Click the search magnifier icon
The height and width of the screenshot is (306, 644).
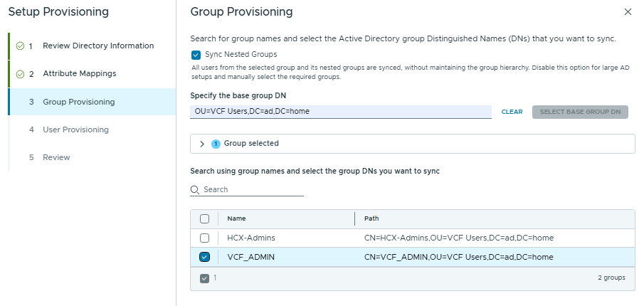(x=195, y=190)
